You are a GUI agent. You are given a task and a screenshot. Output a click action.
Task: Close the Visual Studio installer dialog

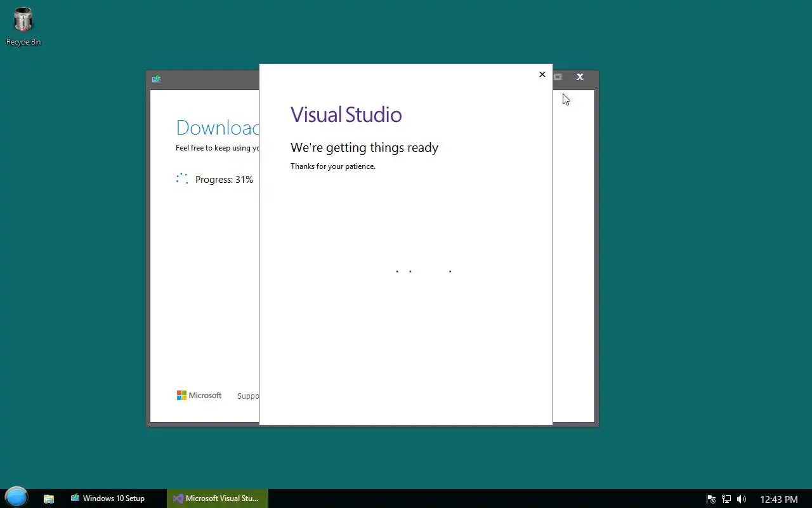pyautogui.click(x=542, y=74)
